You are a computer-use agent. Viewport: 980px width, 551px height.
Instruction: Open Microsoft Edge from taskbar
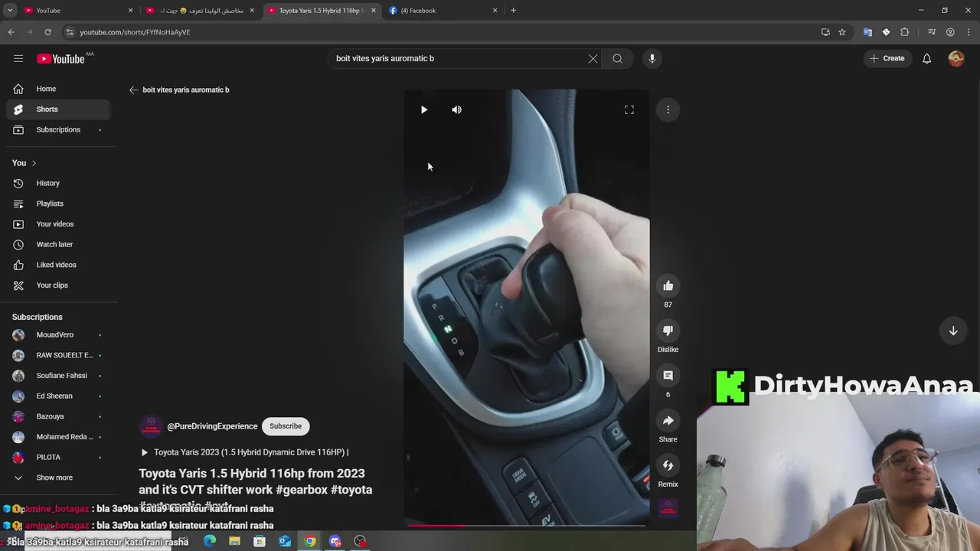(210, 541)
